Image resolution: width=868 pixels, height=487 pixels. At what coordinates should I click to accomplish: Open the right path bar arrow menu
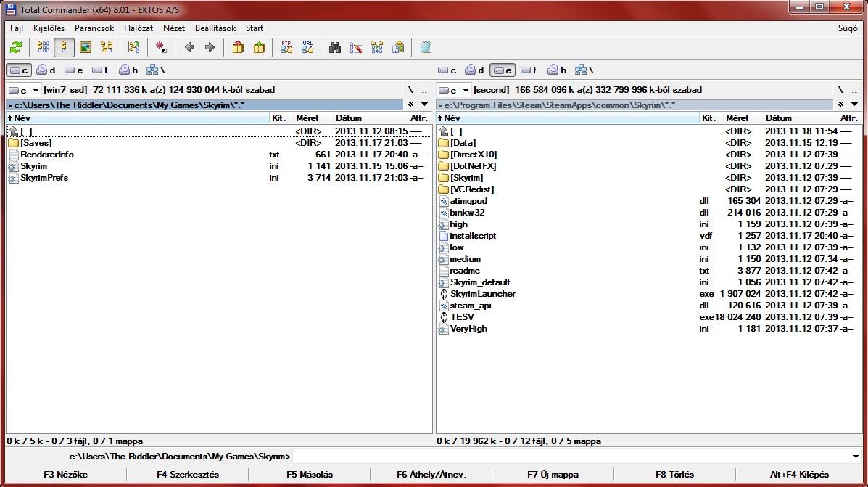click(x=440, y=105)
